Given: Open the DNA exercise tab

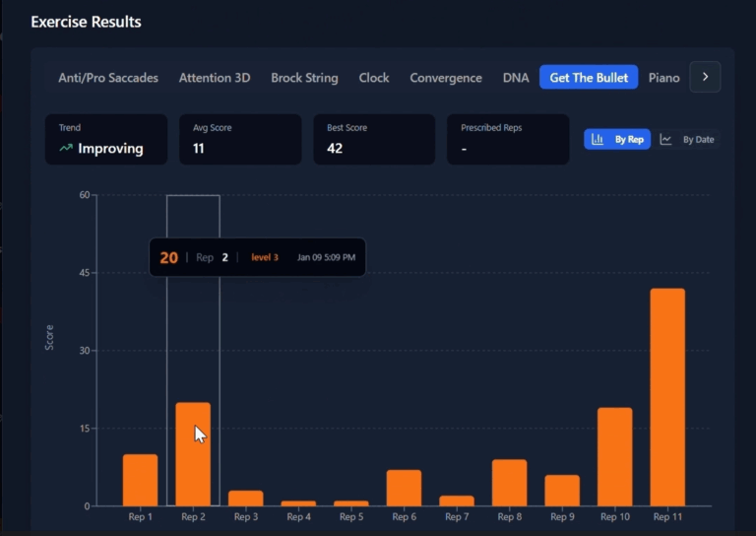Looking at the screenshot, I should coord(516,78).
